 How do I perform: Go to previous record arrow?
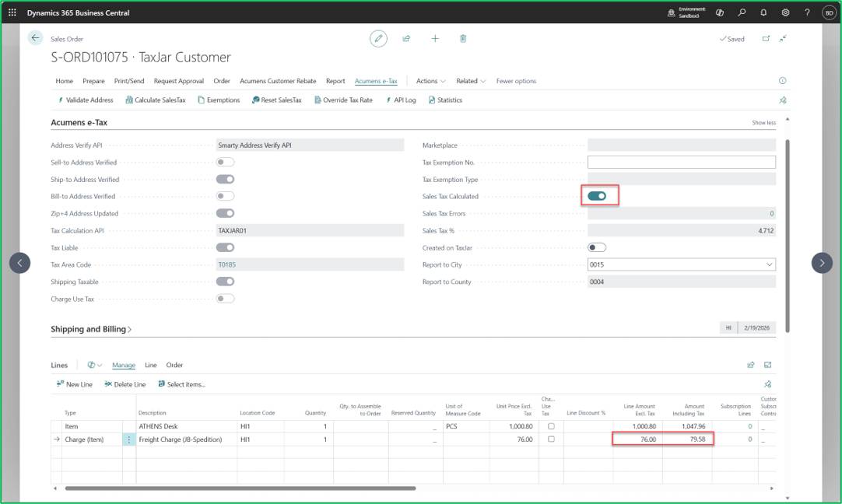[20, 263]
